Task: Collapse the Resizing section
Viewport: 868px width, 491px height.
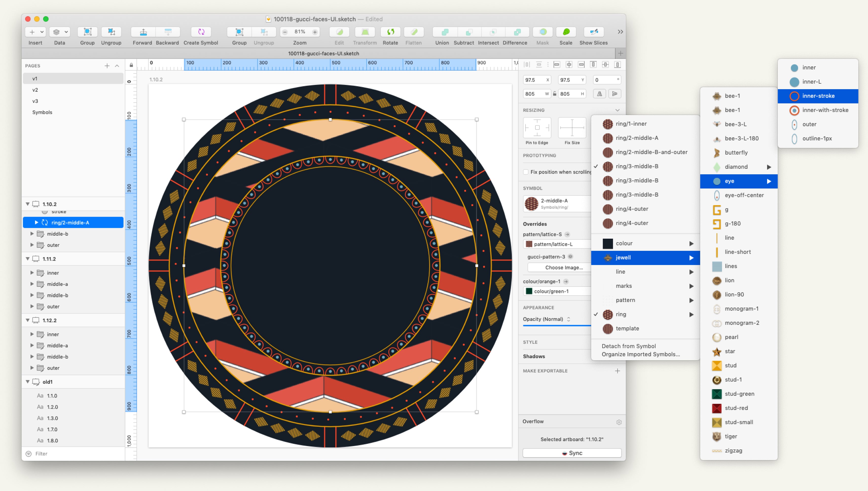Action: (617, 110)
